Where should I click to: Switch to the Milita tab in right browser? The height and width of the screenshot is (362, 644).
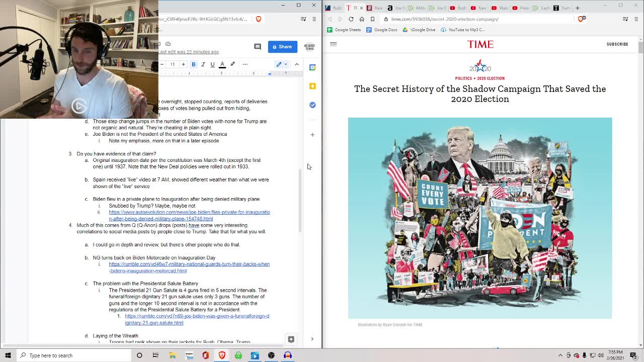point(417,8)
